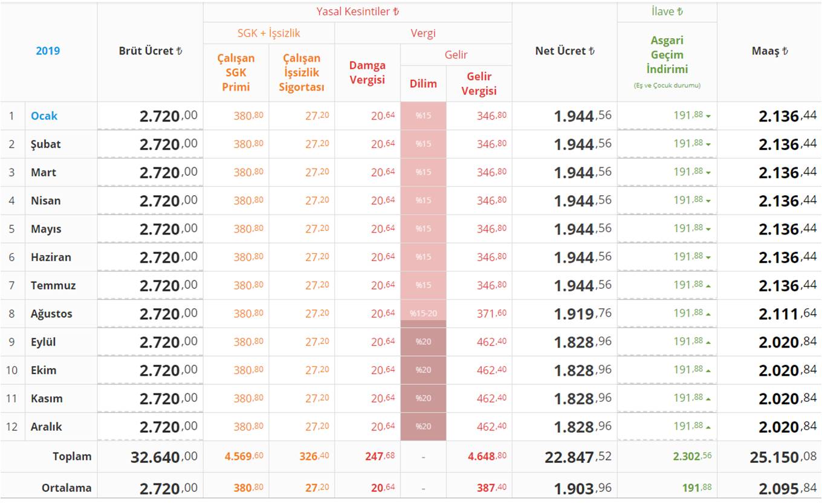The image size is (822, 504).
Task: Click Toplam AGİ value 2.302,56
Action: pos(692,456)
